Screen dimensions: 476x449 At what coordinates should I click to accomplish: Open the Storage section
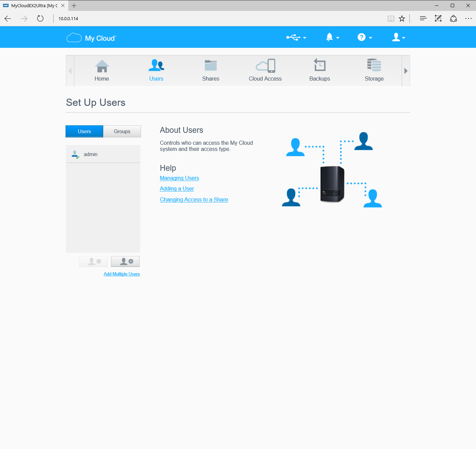[374, 71]
